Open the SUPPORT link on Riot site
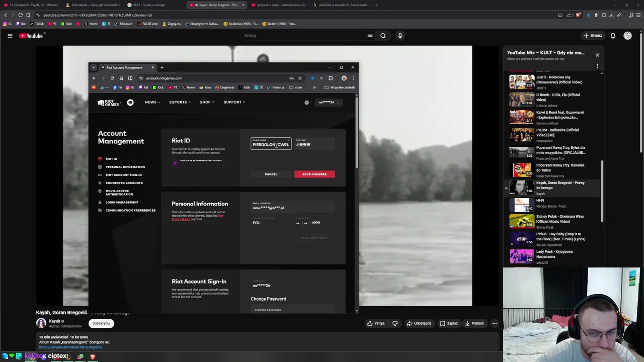The height and width of the screenshot is (362, 644). pyautogui.click(x=234, y=102)
